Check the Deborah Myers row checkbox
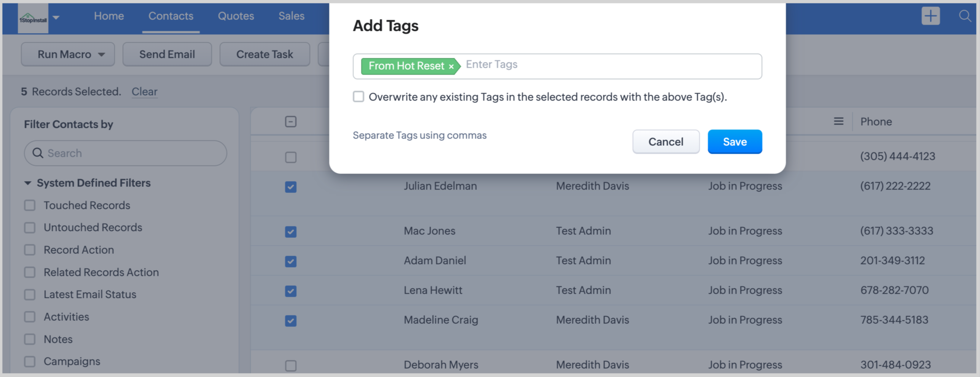The image size is (980, 377). tap(290, 365)
